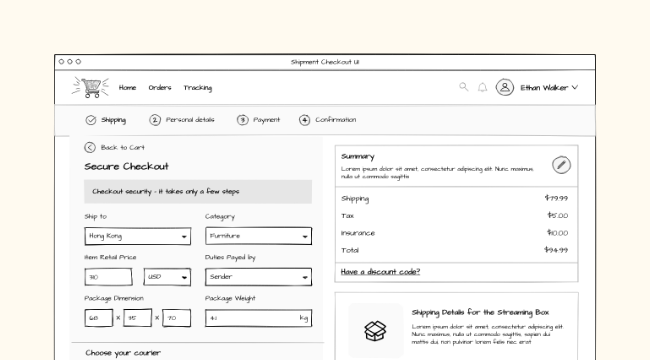Click the second package dimension field
This screenshot has width=650, height=360.
click(x=137, y=318)
